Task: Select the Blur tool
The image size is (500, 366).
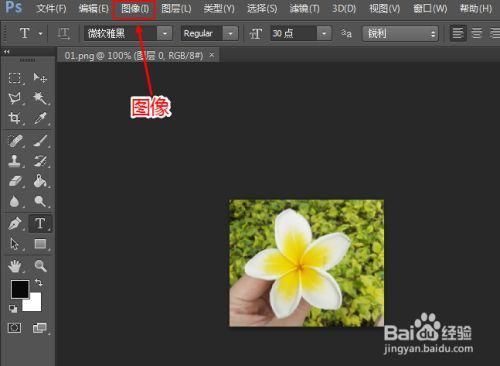Action: click(14, 201)
